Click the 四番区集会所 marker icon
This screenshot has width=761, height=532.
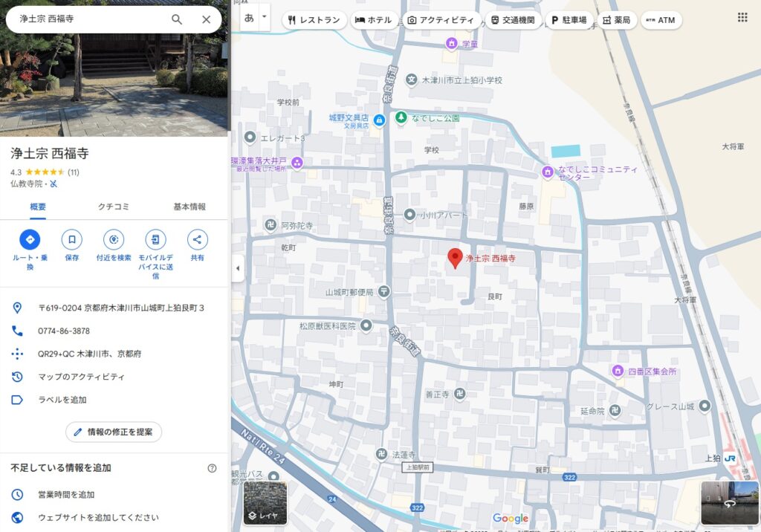click(x=618, y=371)
